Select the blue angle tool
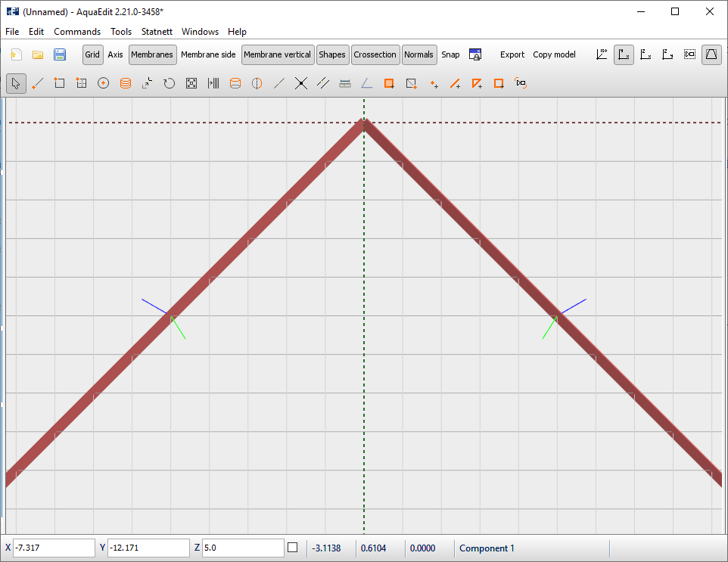The image size is (728, 562). tap(367, 83)
